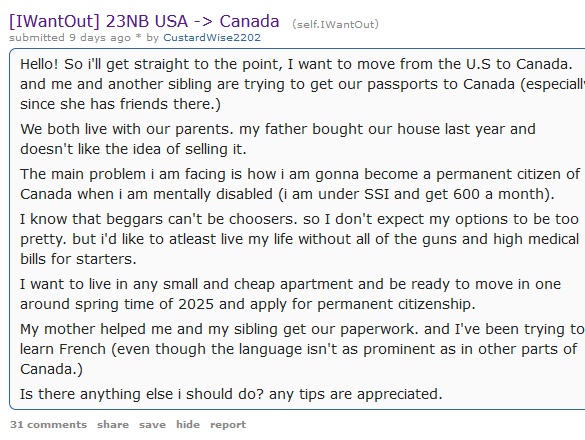
Task: Click the 'submitted 9 days ago' timestamp
Action: 70,38
